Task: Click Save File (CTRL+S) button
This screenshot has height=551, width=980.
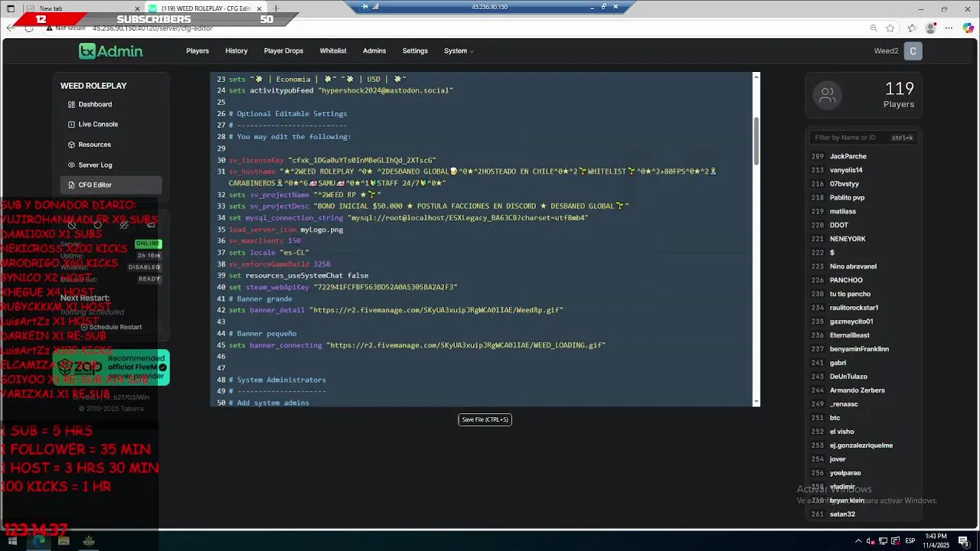Action: point(485,419)
